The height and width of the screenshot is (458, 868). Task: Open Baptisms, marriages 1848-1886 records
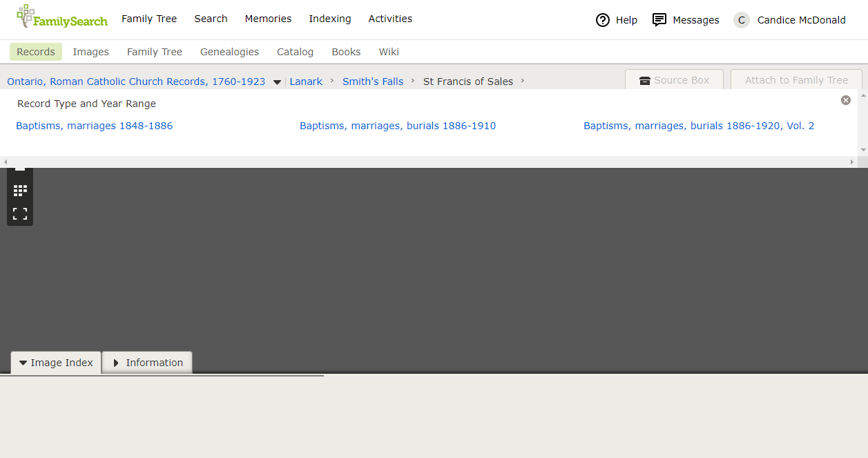pyautogui.click(x=94, y=126)
